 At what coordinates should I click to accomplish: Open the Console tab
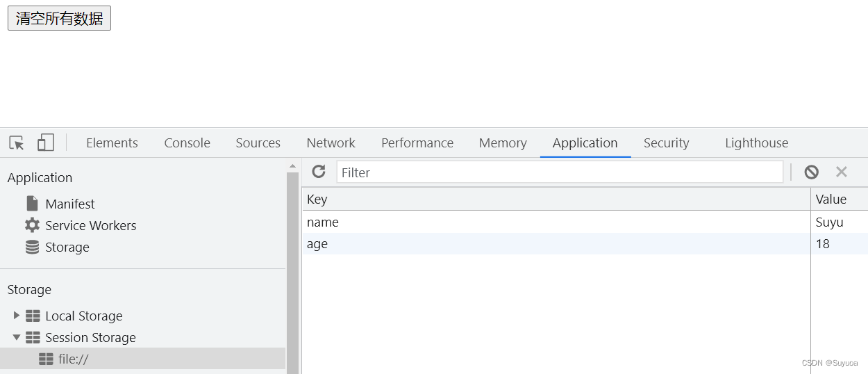tap(187, 143)
